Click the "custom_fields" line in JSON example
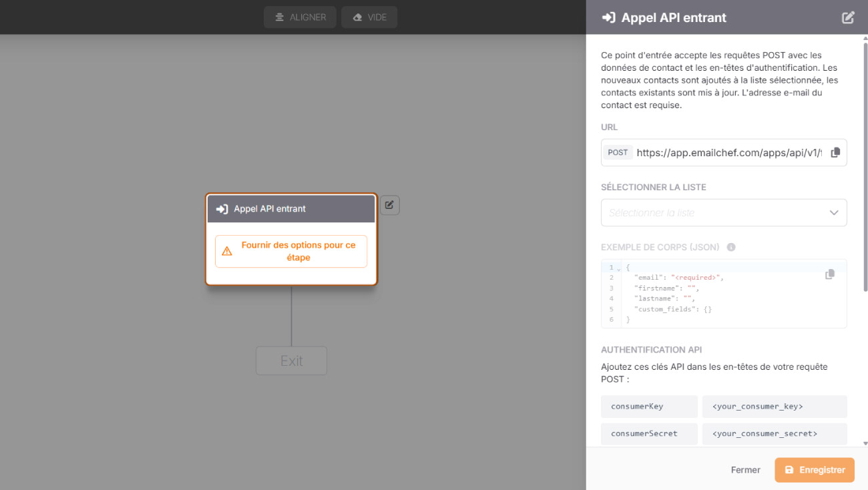 pos(673,310)
